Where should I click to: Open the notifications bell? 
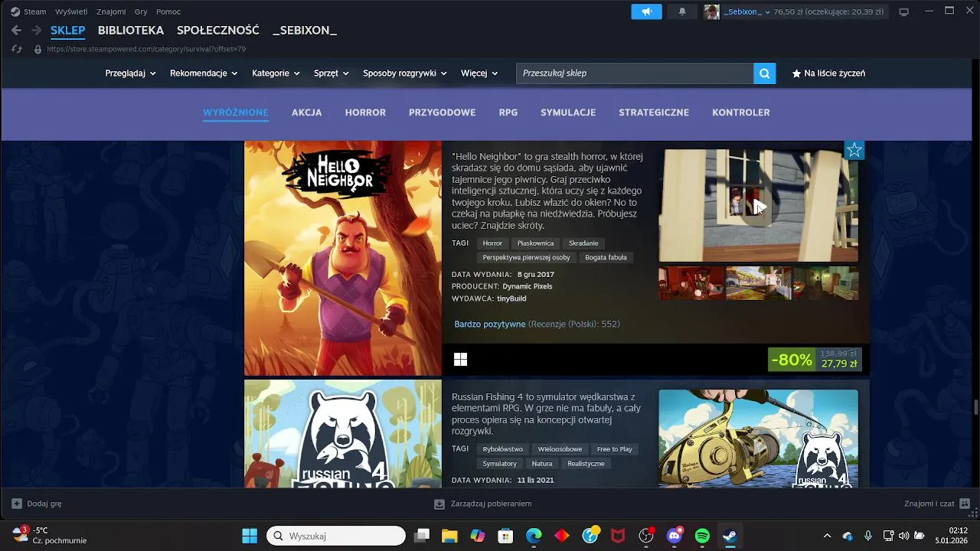pos(682,11)
